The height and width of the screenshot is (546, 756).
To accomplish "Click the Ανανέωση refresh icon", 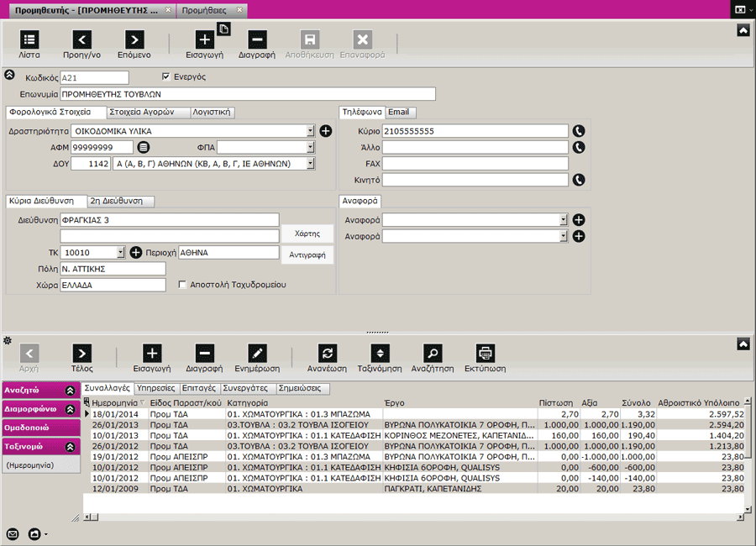I will pos(328,354).
